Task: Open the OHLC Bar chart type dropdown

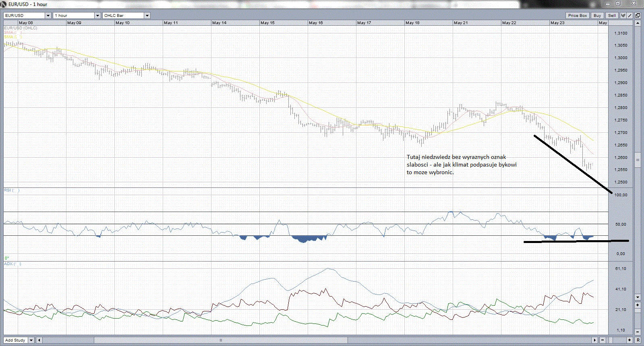Action: [x=147, y=15]
